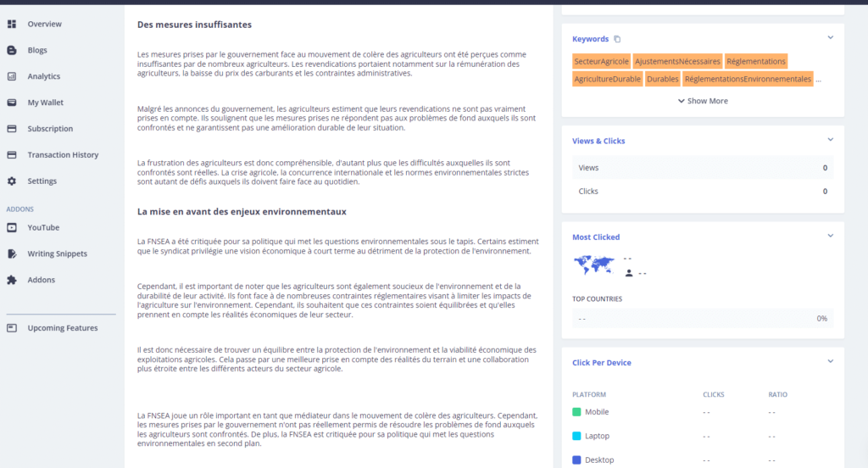Click the Subscription card icon
Image resolution: width=868 pixels, height=468 pixels.
point(12,129)
